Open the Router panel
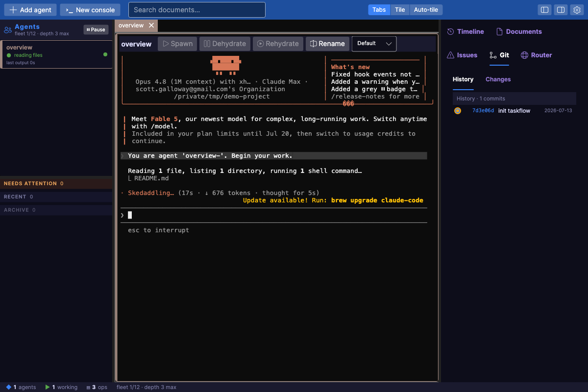Image resolution: width=588 pixels, height=392 pixels. pos(537,55)
